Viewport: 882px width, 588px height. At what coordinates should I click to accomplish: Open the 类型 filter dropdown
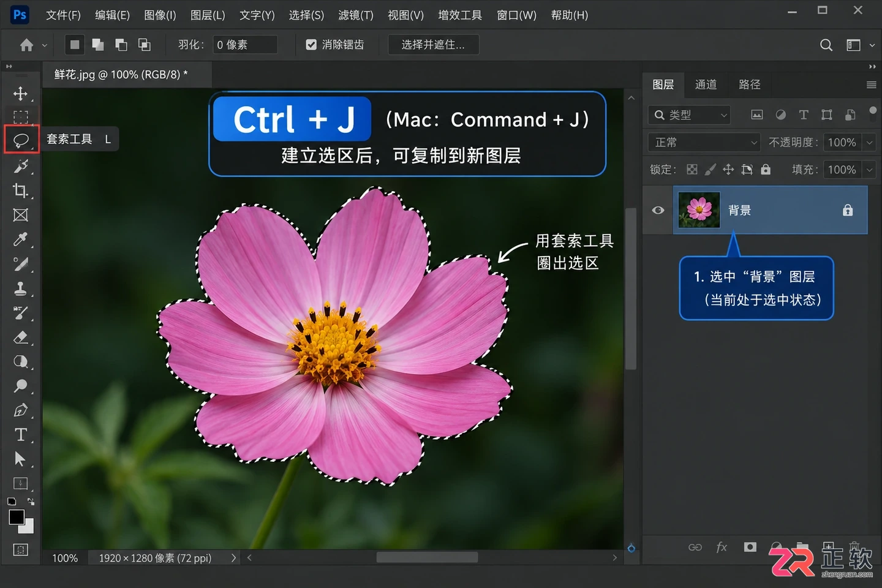(x=690, y=115)
